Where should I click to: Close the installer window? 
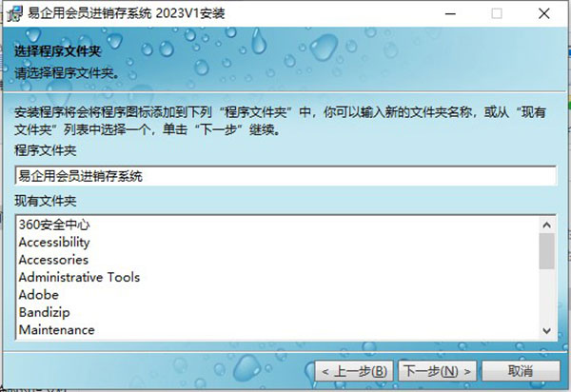[x=543, y=14]
